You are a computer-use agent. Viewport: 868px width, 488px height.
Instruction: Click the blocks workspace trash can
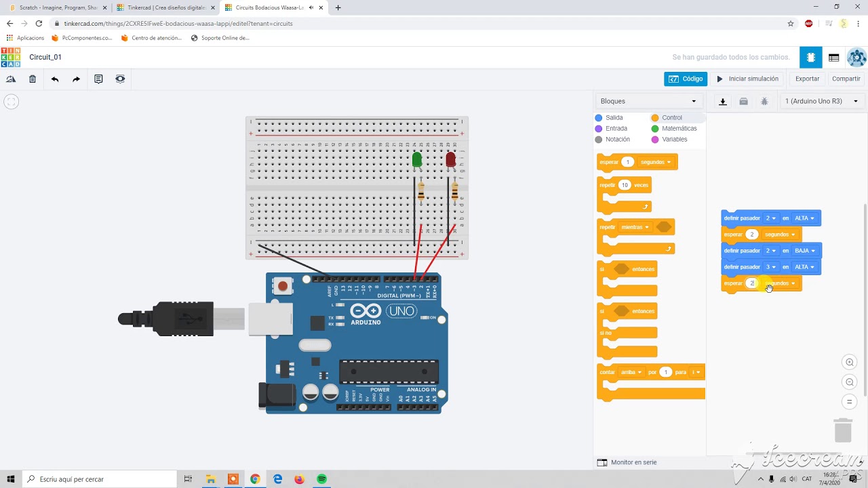[843, 430]
